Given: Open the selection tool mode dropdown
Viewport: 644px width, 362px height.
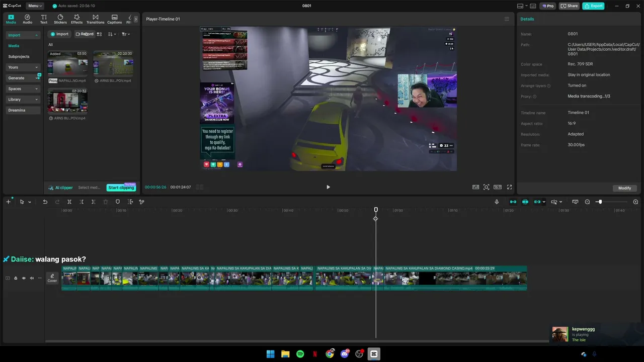Looking at the screenshot, I should pos(29,202).
